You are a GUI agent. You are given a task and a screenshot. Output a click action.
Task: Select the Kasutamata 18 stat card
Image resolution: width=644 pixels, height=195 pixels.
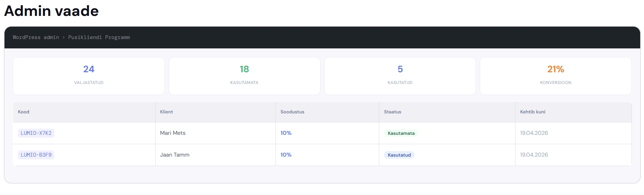244,76
